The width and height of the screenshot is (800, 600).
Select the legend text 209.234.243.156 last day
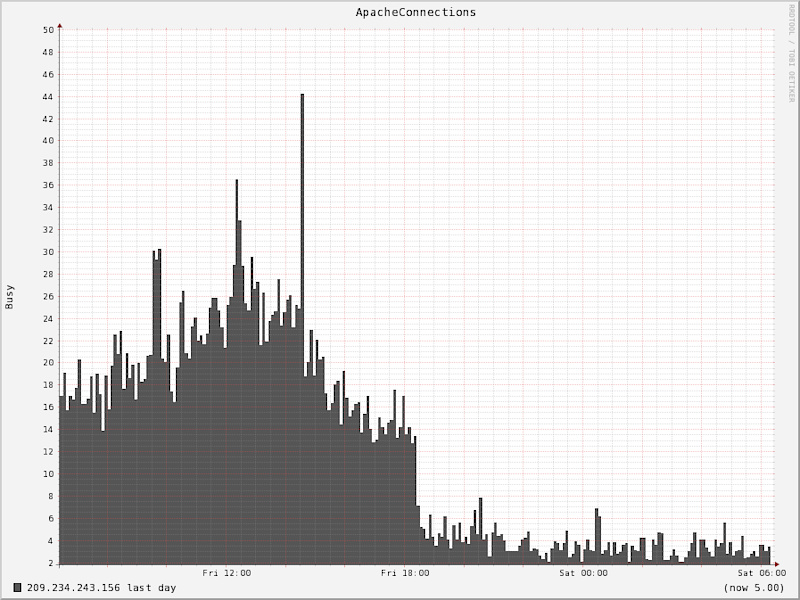[x=102, y=588]
